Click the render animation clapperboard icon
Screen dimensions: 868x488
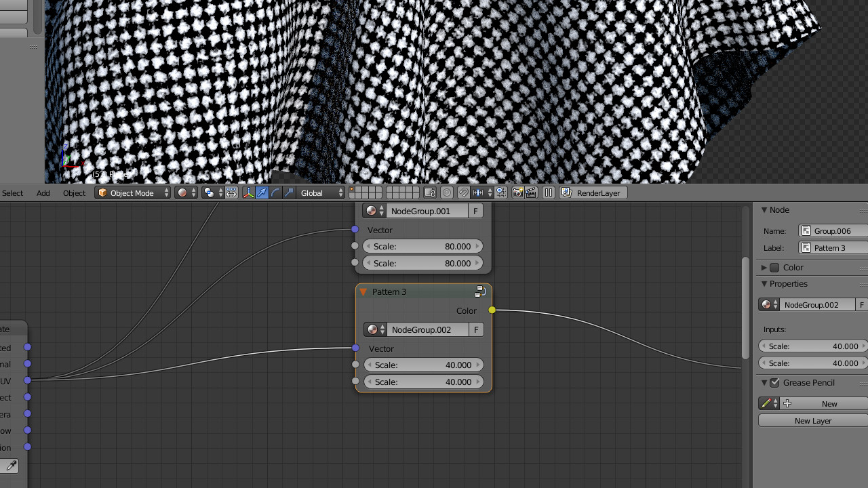(x=531, y=193)
